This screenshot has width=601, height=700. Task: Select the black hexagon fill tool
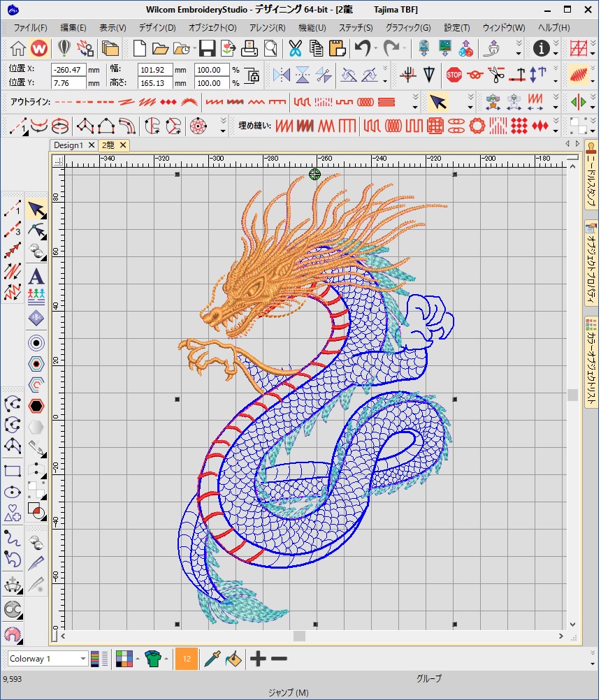(x=36, y=406)
